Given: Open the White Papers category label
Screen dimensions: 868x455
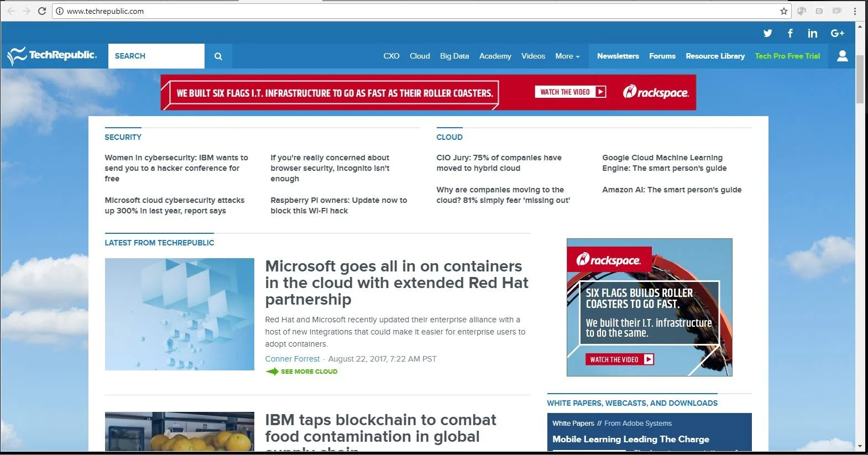Looking at the screenshot, I should click(x=573, y=423).
